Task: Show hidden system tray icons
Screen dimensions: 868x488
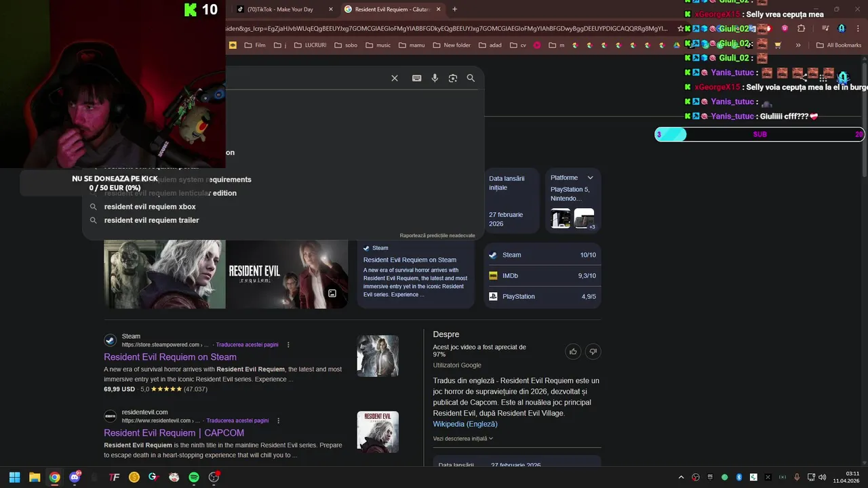Action: point(681,477)
